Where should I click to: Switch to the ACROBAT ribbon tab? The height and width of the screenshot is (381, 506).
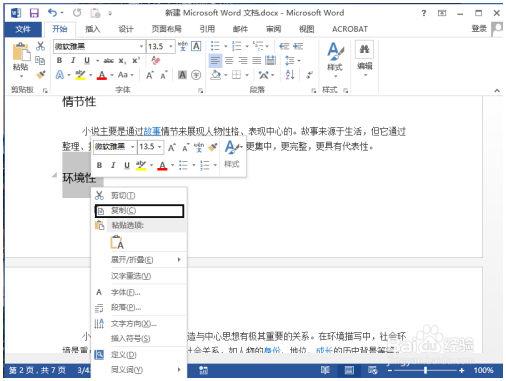pos(350,29)
